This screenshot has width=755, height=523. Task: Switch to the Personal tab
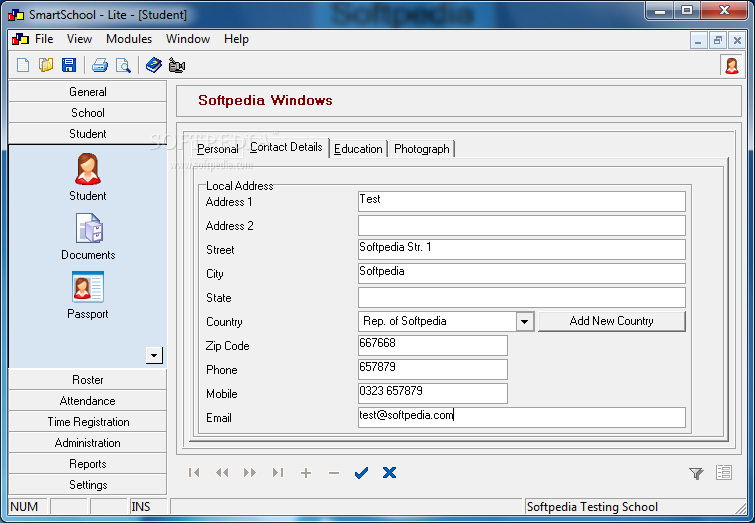tap(218, 149)
